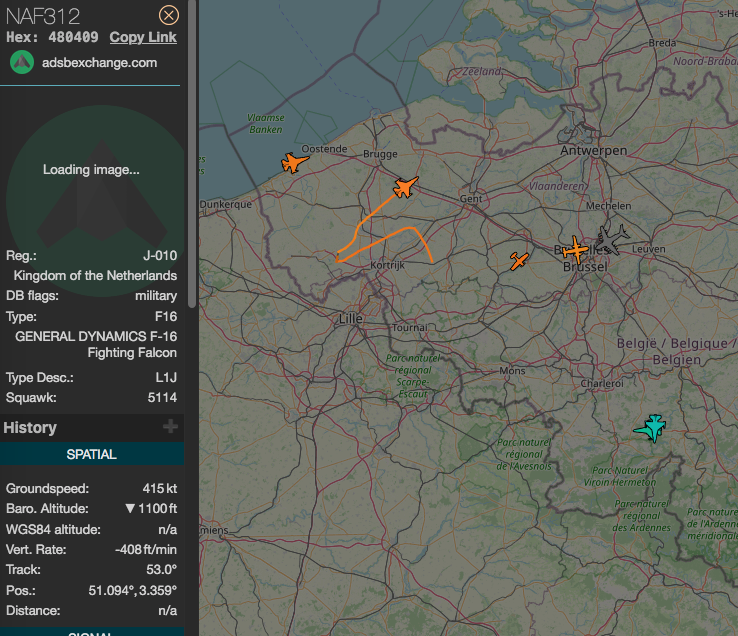Click the adsbexchange.com round logo icon
This screenshot has width=738, height=636.
coord(22,63)
